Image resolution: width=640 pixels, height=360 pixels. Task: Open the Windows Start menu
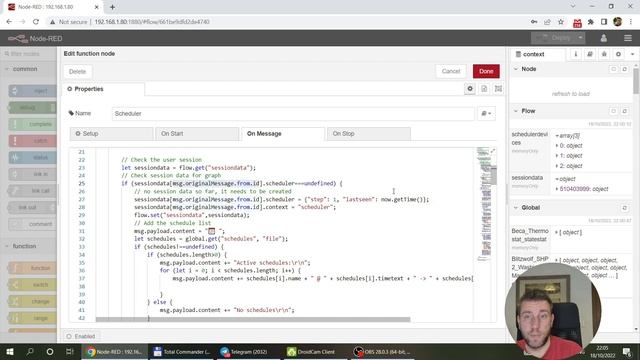[10, 352]
